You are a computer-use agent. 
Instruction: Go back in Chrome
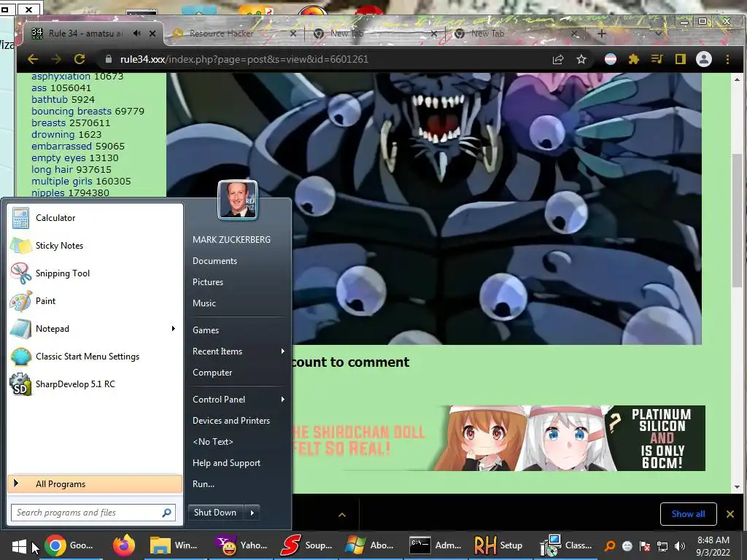(32, 59)
